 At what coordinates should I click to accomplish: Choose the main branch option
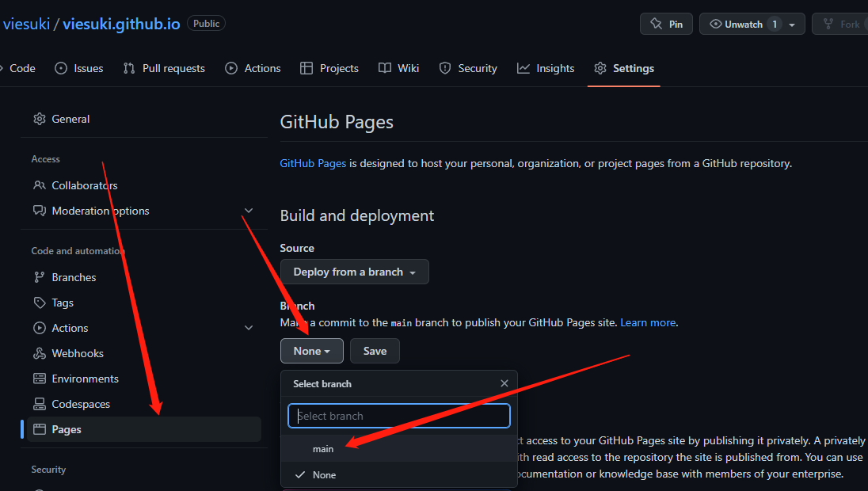398,449
